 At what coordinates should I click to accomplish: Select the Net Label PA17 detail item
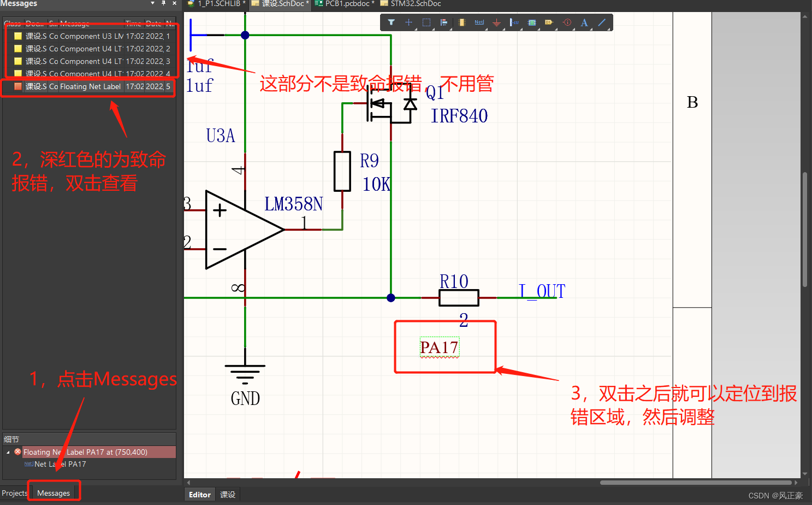point(60,464)
